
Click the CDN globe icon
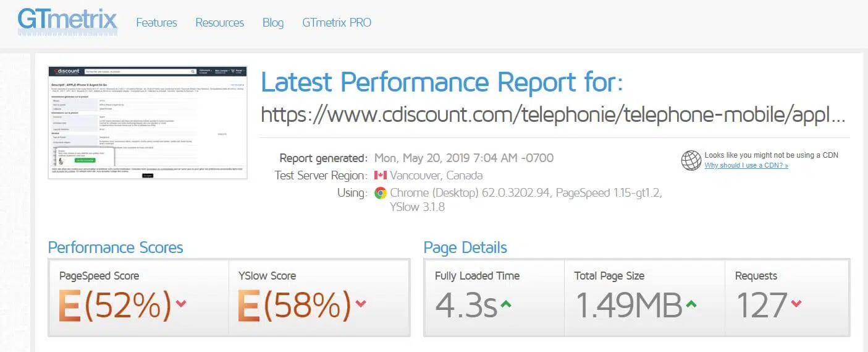tap(691, 160)
